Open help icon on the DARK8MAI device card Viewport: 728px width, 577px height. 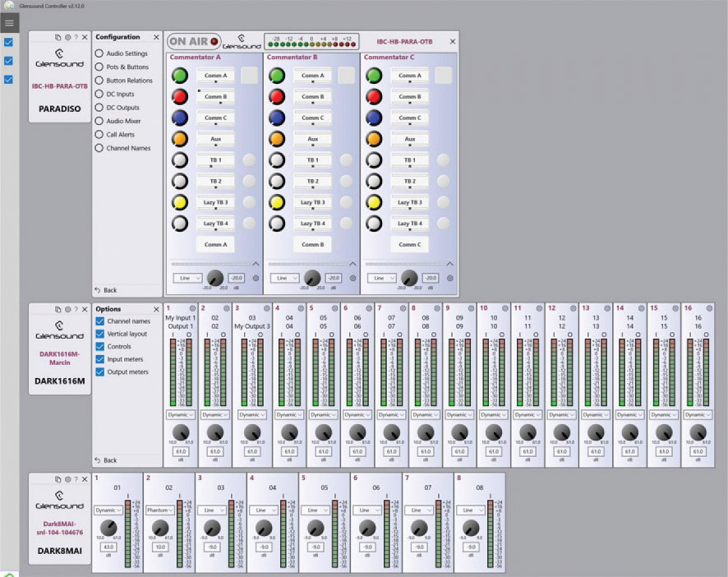(x=76, y=478)
